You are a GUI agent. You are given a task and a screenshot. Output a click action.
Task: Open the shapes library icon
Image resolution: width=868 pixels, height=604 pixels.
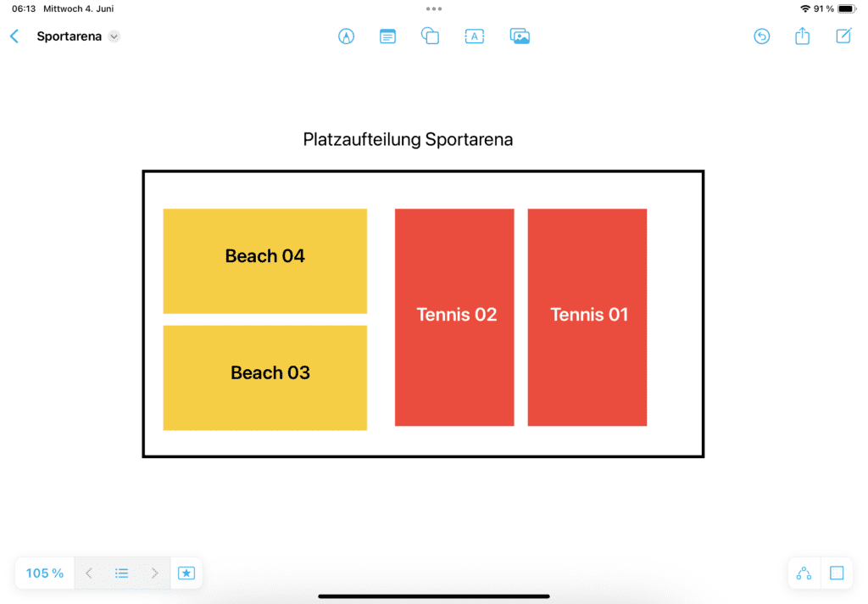(430, 36)
